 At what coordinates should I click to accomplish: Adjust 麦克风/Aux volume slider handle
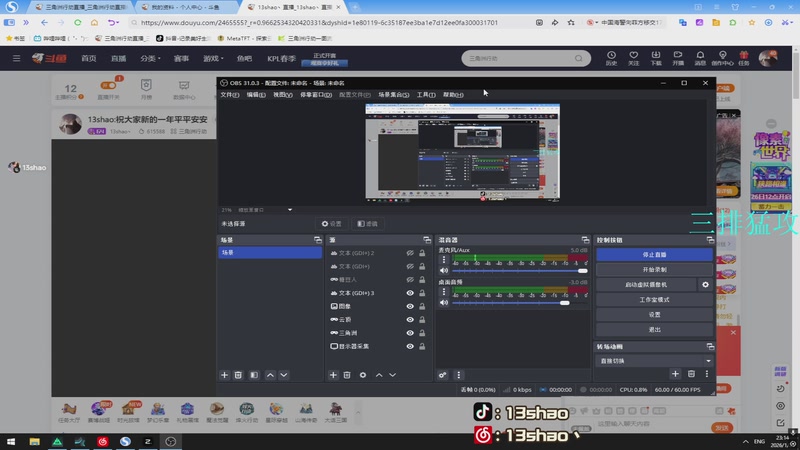pos(582,271)
